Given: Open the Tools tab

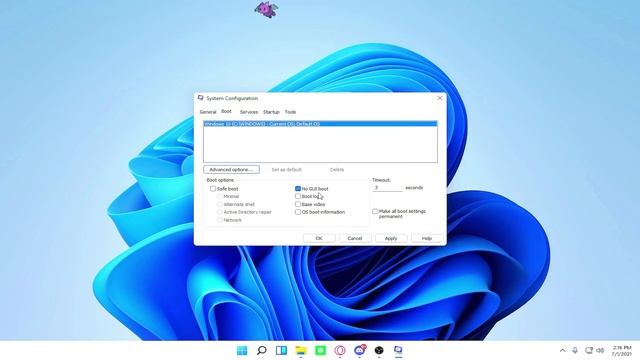Looking at the screenshot, I should pyautogui.click(x=290, y=112).
